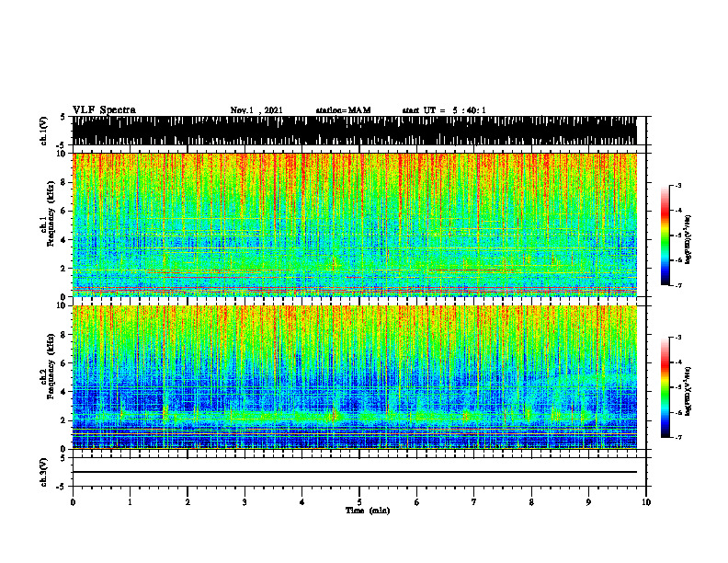Click the "-5" label on ch.1 color bar
This screenshot has width=728, height=563.
(678, 236)
